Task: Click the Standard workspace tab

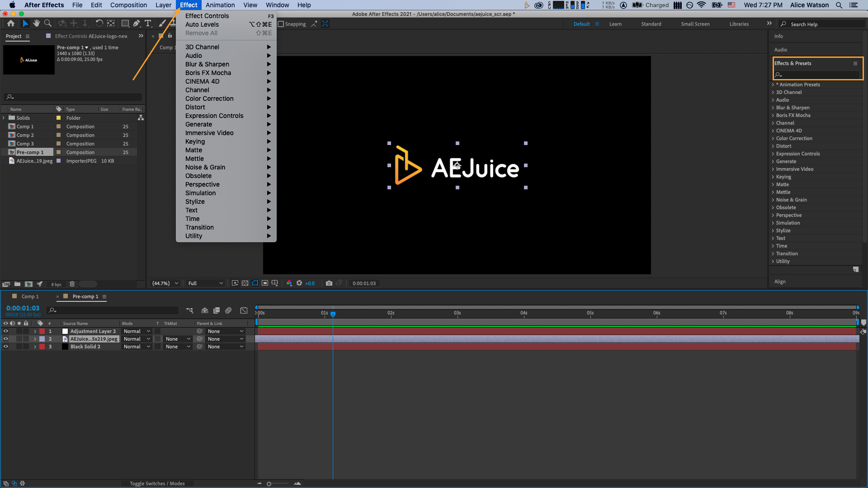Action: tap(651, 24)
